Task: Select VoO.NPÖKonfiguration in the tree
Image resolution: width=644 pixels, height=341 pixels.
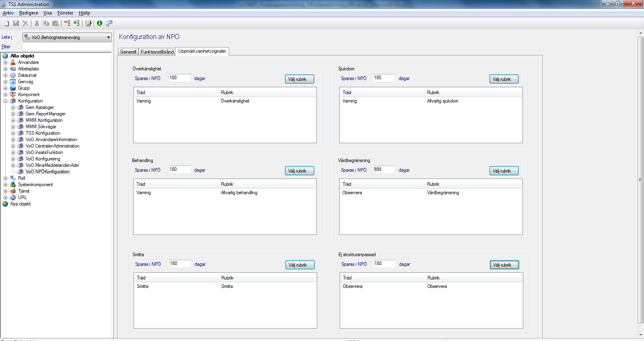Action: click(x=47, y=172)
